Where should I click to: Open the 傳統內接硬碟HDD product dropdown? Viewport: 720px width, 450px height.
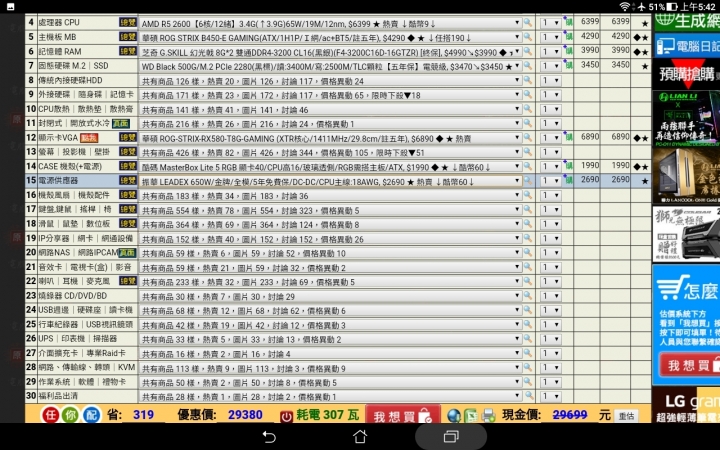[330, 81]
